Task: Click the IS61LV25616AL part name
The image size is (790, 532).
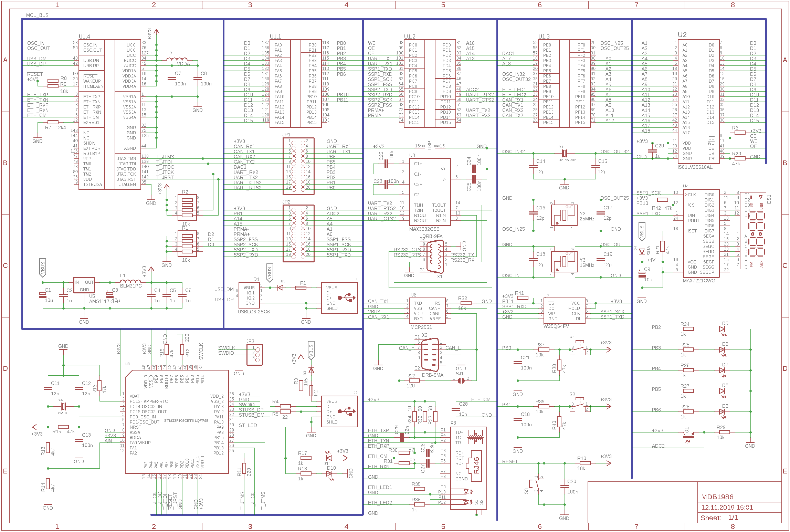Action: coord(695,167)
